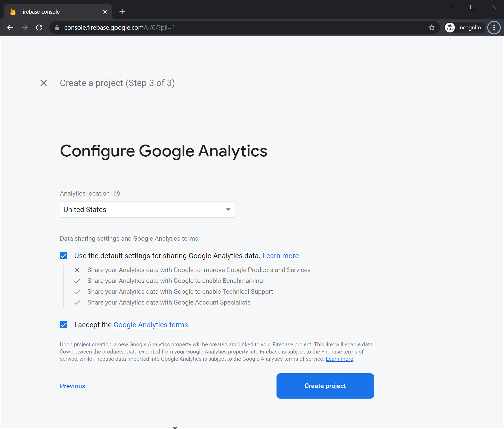Click the Analytics location help icon
Viewport: 504px width, 429px height.
[117, 194]
